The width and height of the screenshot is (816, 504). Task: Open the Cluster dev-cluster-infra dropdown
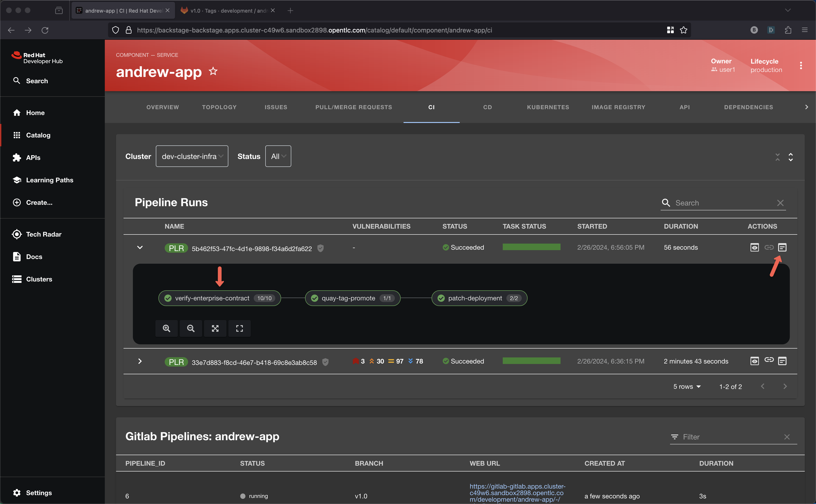point(192,156)
